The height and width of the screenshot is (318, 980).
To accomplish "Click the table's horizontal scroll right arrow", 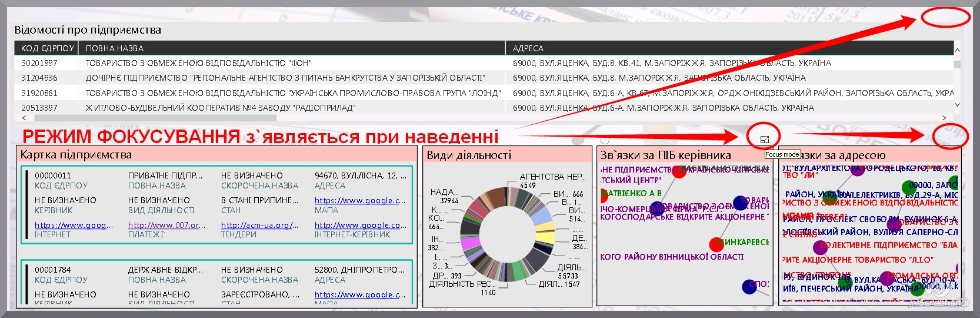I will click(x=945, y=118).
